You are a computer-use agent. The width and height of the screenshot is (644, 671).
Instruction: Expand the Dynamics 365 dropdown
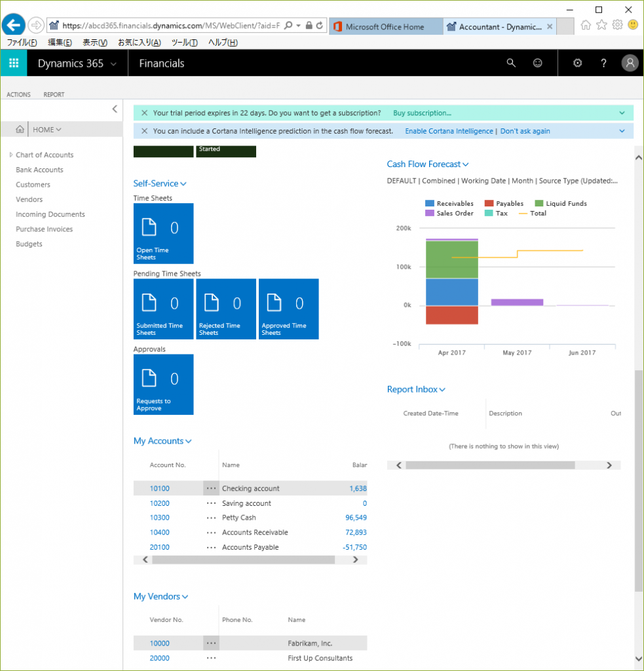pos(113,64)
